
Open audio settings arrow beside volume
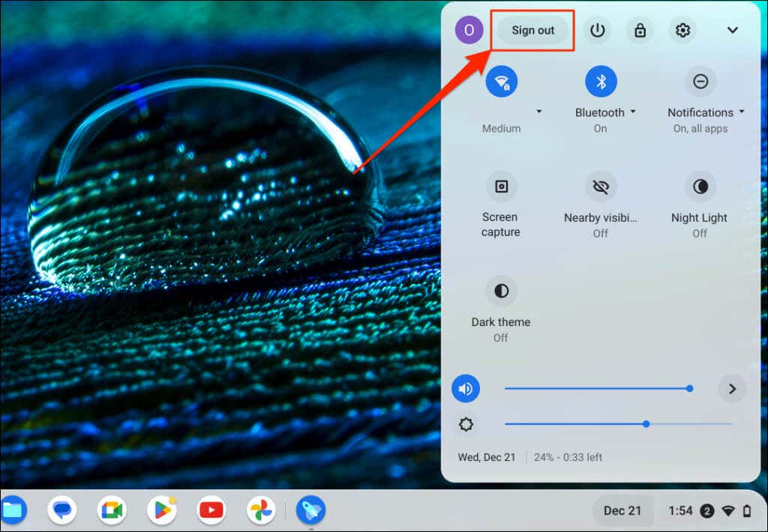coord(732,389)
